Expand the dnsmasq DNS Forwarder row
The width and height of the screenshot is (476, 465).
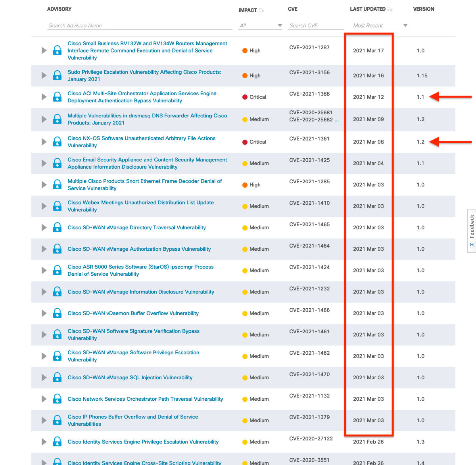tap(44, 119)
